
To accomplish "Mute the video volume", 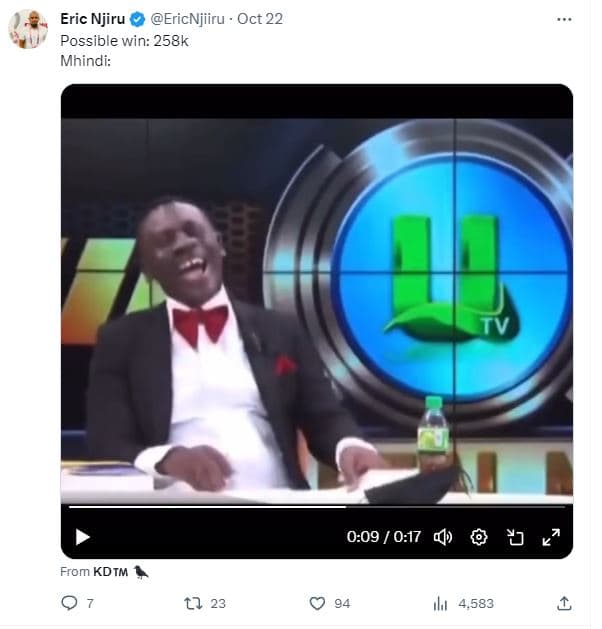I will click(x=443, y=537).
